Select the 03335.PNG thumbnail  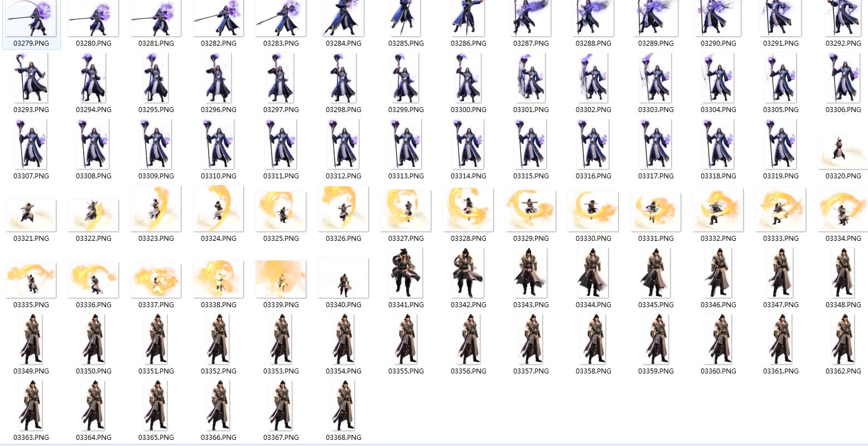31,280
